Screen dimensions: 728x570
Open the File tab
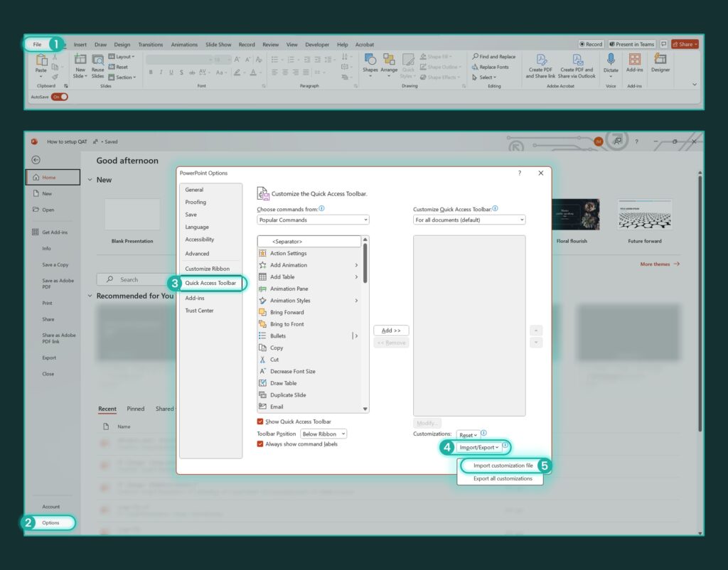[37, 44]
